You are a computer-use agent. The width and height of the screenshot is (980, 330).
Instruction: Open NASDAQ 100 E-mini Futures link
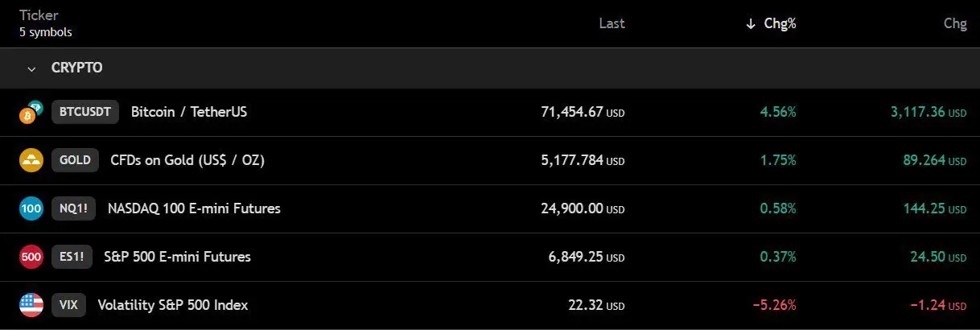(x=194, y=208)
